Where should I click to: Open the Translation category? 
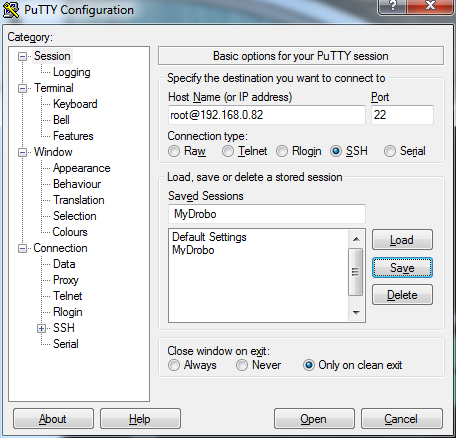click(79, 200)
